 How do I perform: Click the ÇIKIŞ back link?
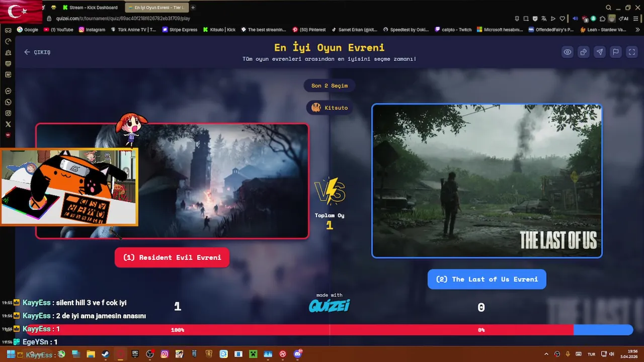point(37,52)
